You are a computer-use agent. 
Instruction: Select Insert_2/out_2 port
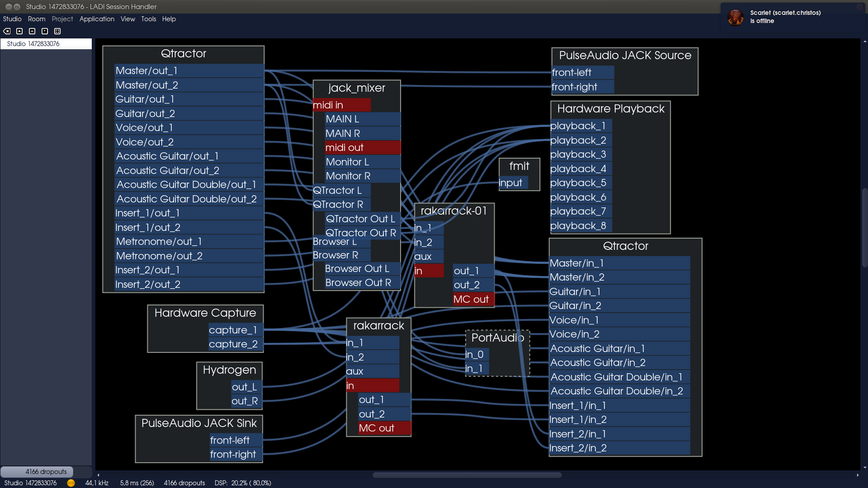pyautogui.click(x=189, y=284)
